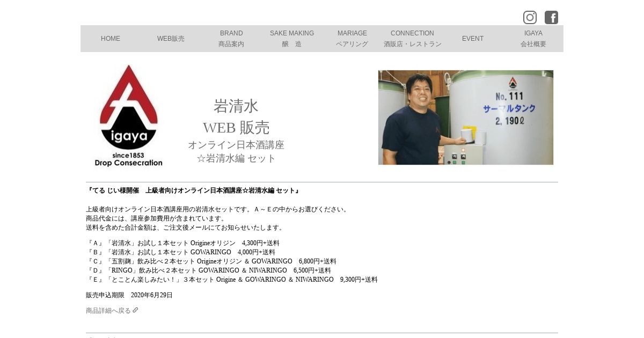
Task: Select option B GOWARINGO 4,000円 line
Action: click(180, 252)
